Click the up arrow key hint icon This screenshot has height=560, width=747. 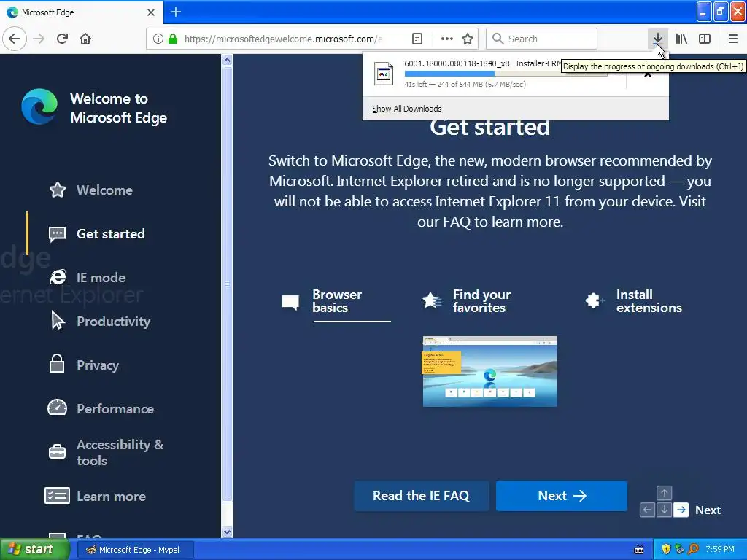pyautogui.click(x=664, y=493)
